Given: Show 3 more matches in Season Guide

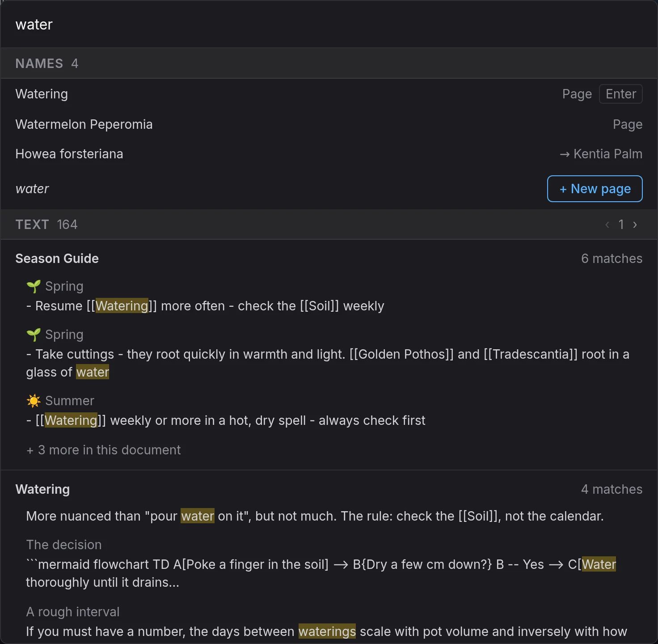Looking at the screenshot, I should tap(104, 450).
